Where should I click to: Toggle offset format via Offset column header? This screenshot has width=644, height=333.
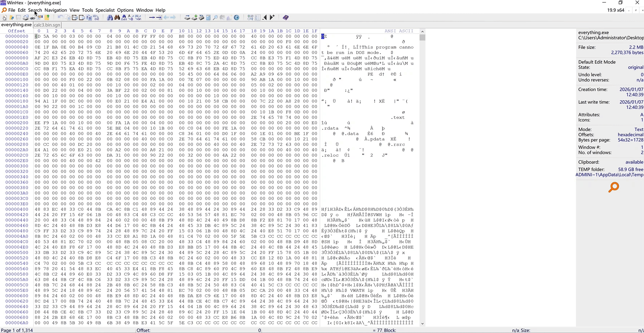(x=17, y=31)
